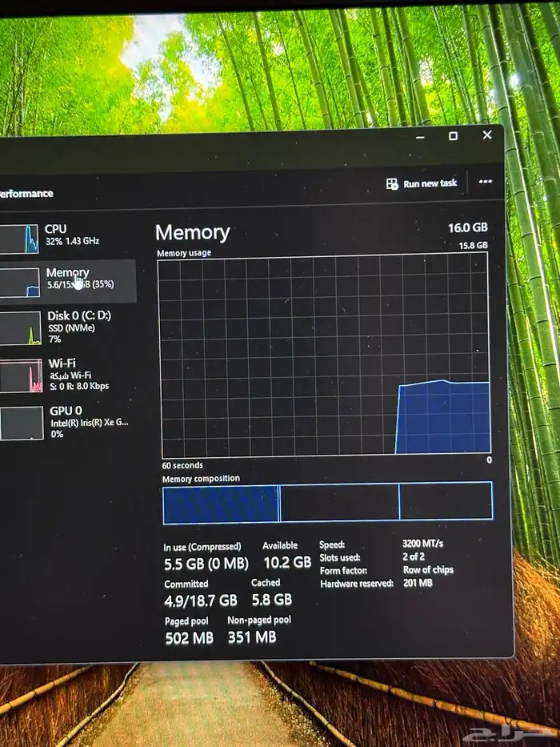Click the Memory usage graph area
Screen dimensions: 560x747
click(324, 356)
